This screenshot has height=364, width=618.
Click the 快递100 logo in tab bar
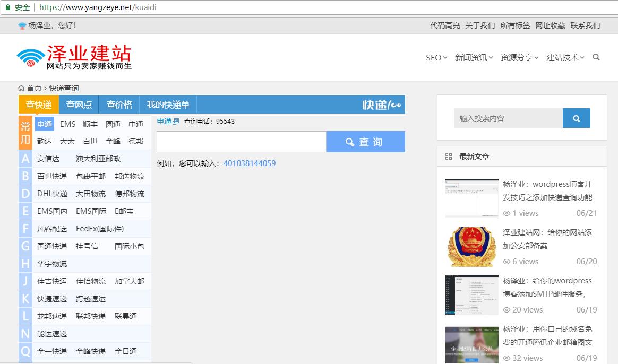click(x=382, y=105)
